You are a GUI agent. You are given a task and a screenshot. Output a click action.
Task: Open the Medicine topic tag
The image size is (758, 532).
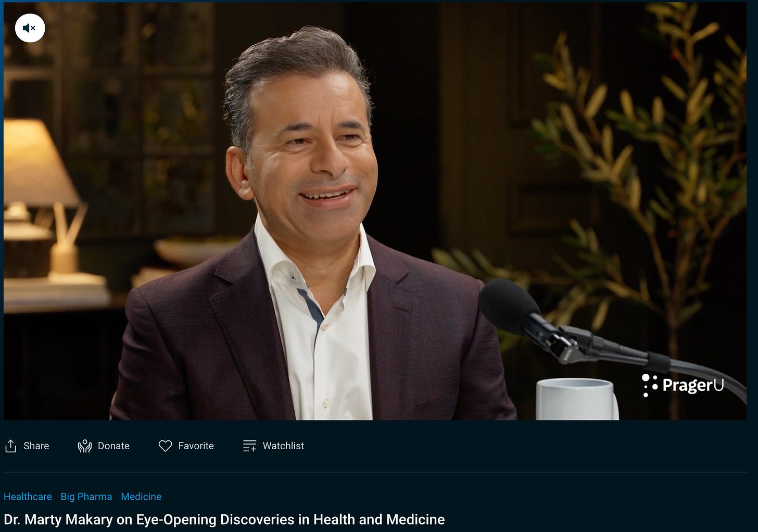point(141,497)
